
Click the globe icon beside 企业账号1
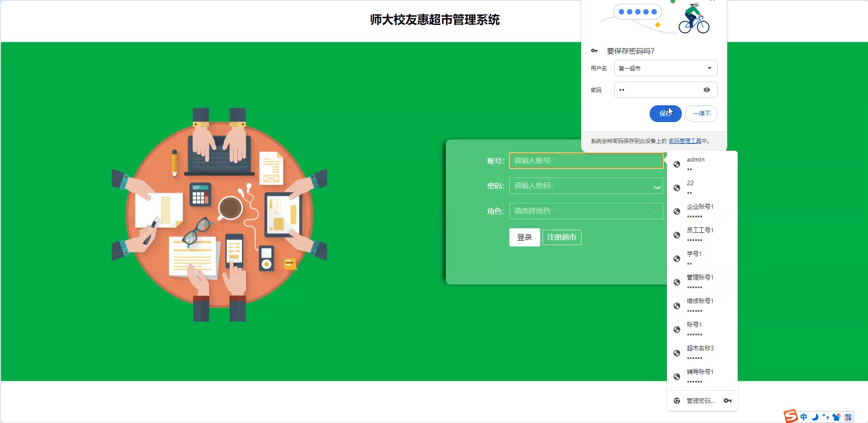pyautogui.click(x=677, y=211)
